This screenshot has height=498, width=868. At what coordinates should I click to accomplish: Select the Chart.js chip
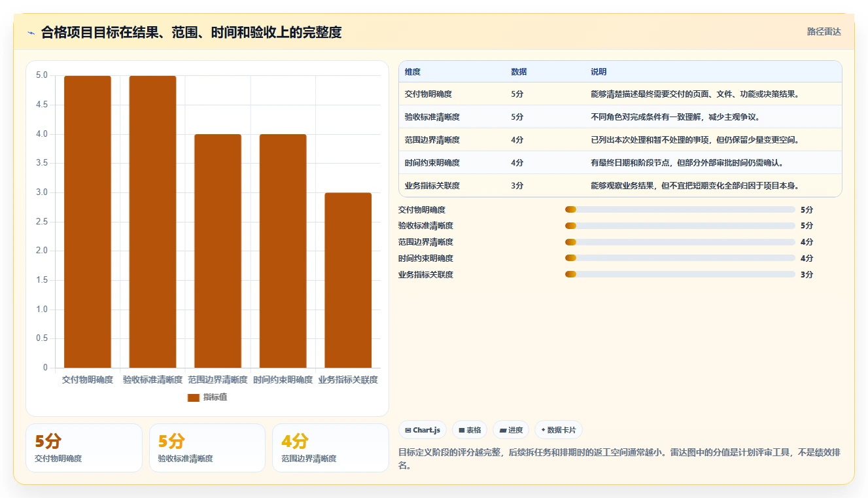click(423, 430)
